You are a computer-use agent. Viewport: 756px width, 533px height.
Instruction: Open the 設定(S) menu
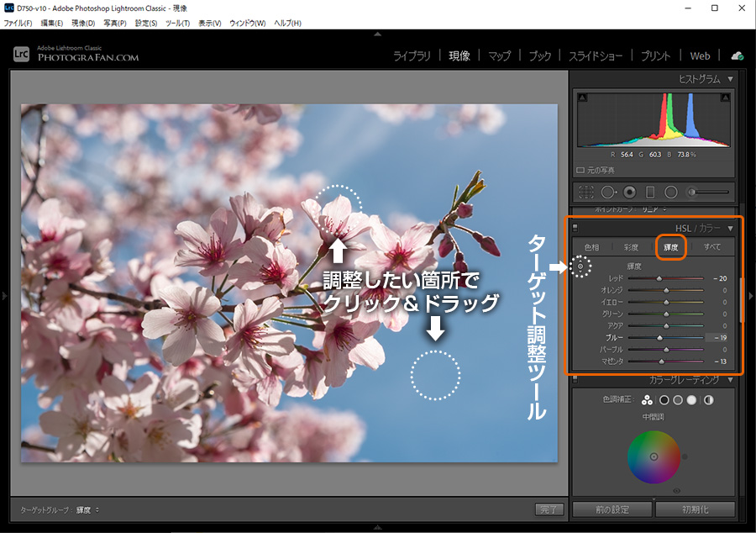tap(146, 24)
